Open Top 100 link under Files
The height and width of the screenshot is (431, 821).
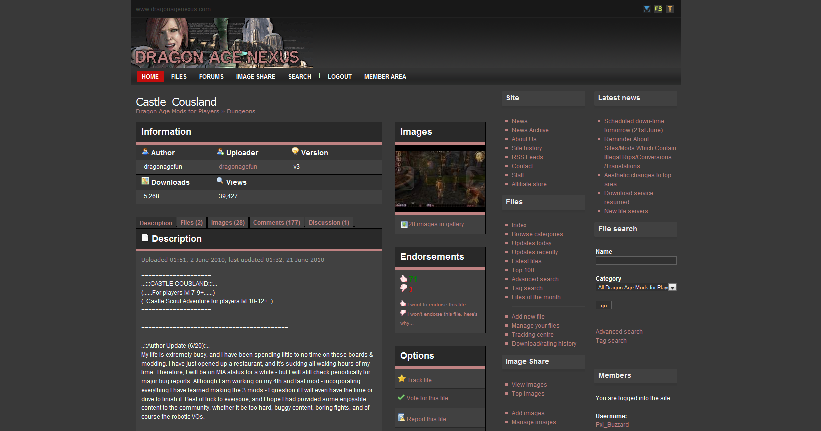(523, 270)
